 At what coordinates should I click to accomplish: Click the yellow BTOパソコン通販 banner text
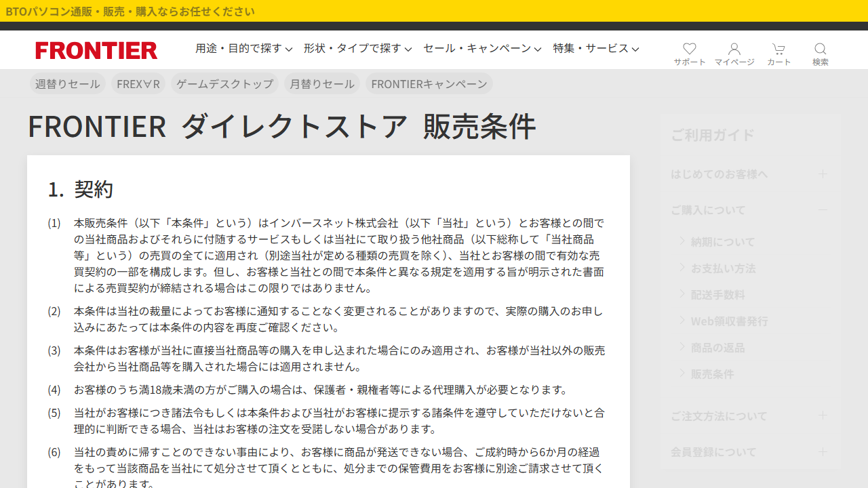(130, 11)
